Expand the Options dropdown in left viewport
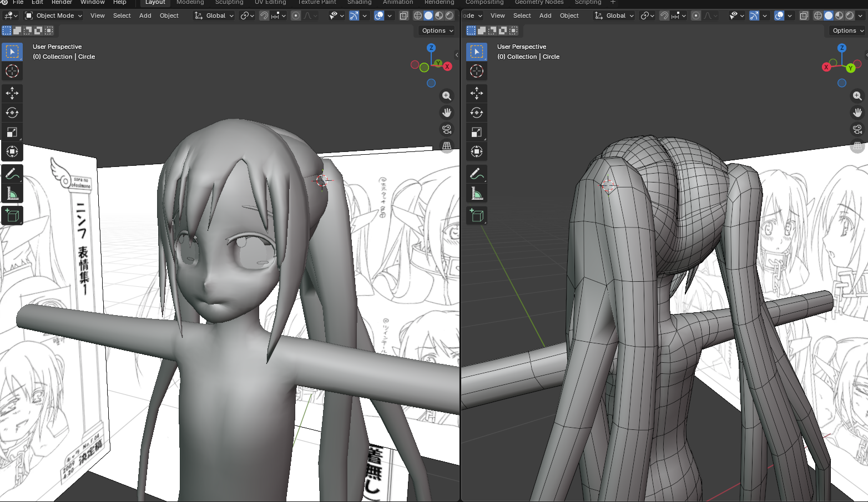 coord(437,31)
